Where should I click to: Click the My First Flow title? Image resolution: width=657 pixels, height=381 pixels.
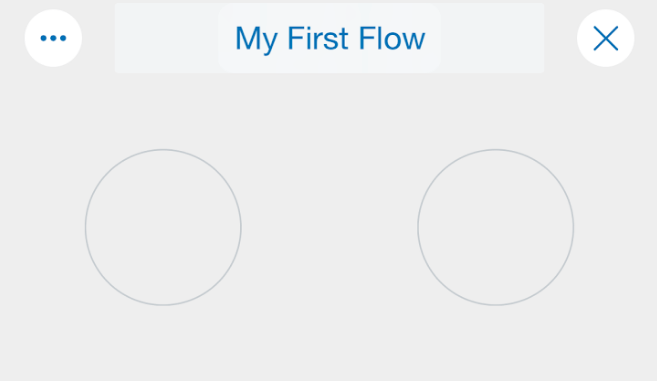330,39
